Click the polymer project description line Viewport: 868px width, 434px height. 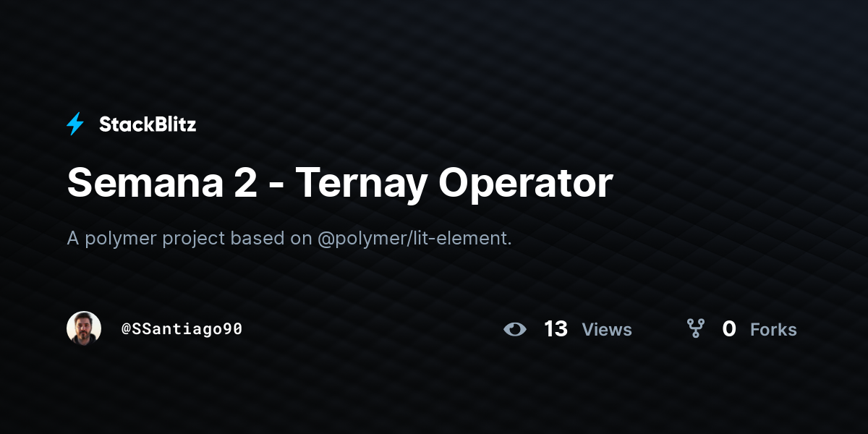coord(289,239)
